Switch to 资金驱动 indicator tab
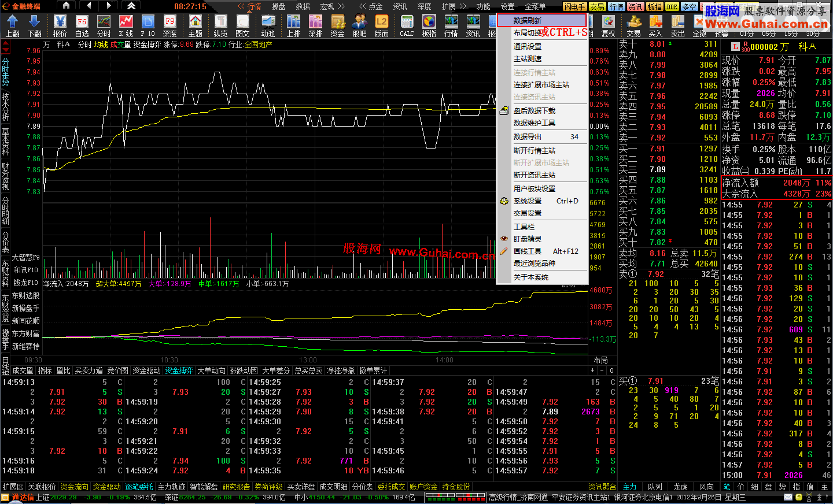 (147, 370)
